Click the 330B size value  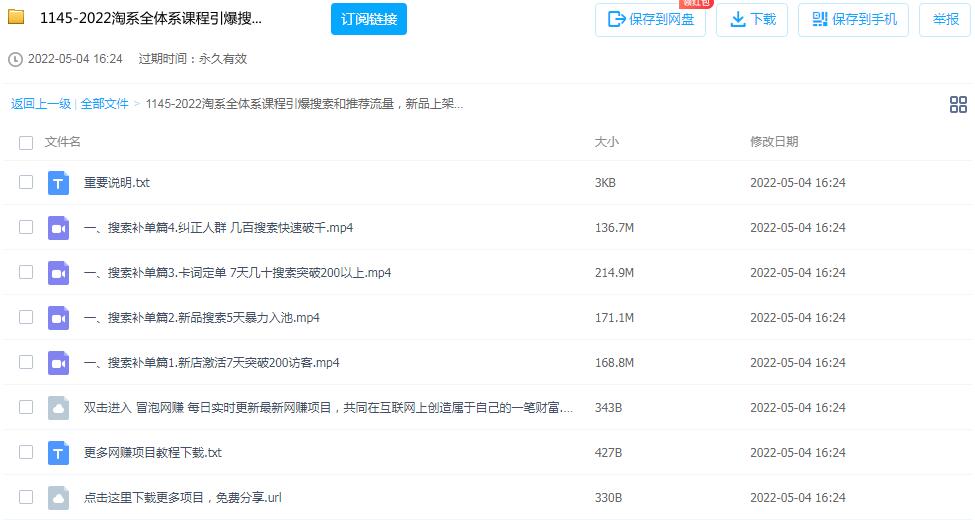pos(608,498)
